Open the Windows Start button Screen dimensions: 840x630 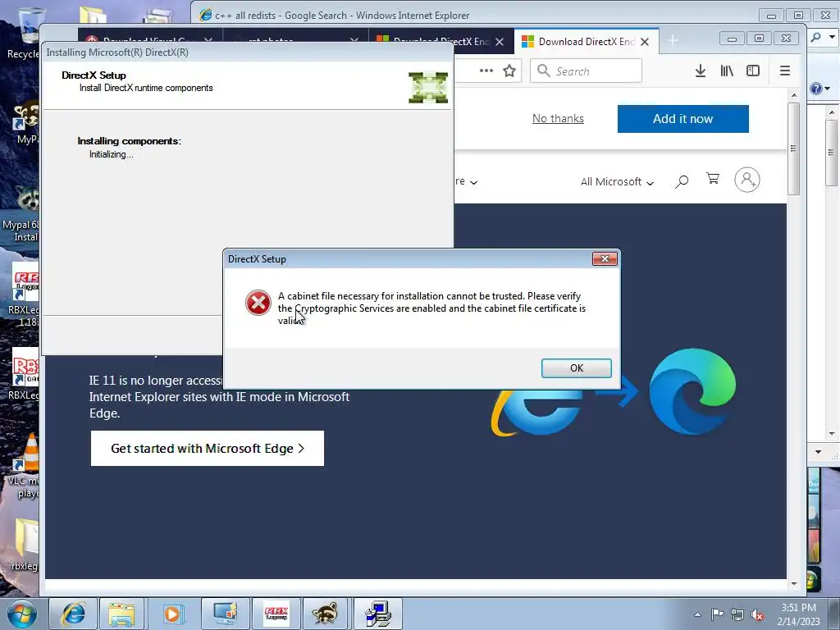tap(22, 614)
